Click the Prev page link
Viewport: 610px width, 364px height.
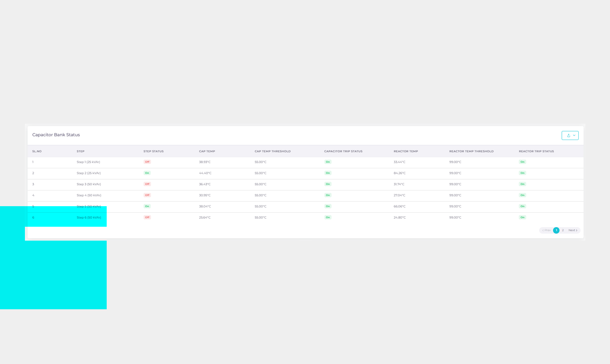click(x=547, y=230)
